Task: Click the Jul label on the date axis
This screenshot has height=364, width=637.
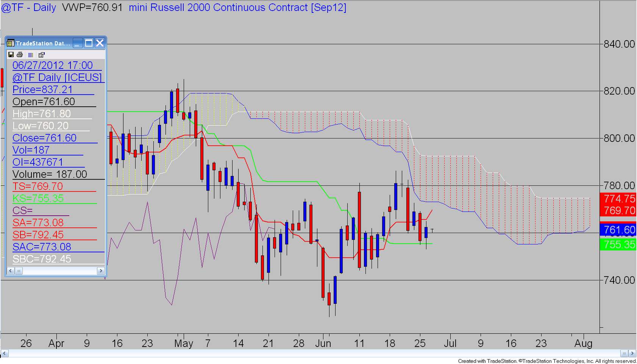Action: [x=450, y=344]
